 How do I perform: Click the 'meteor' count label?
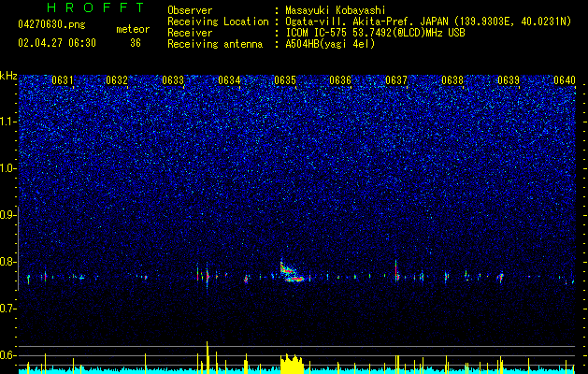click(x=133, y=29)
